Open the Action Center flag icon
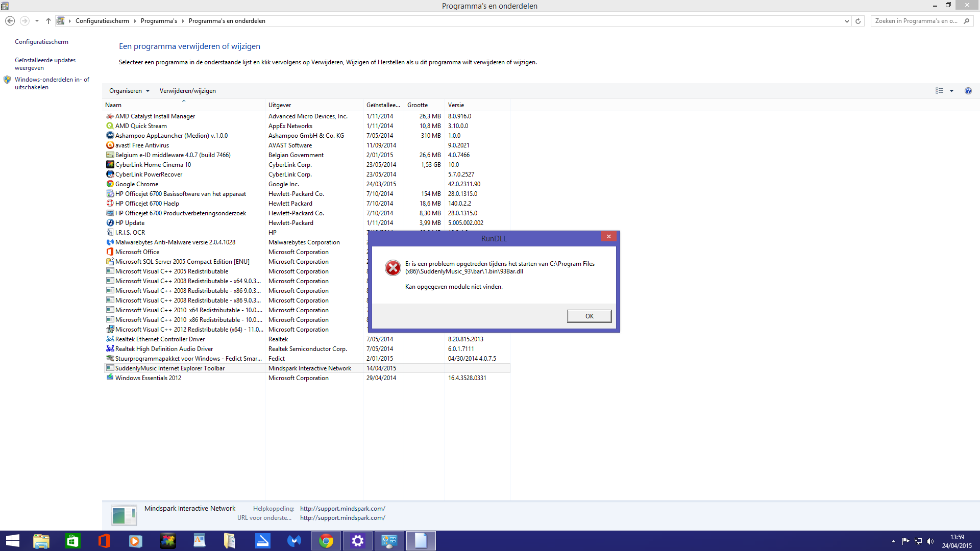 pos(906,541)
